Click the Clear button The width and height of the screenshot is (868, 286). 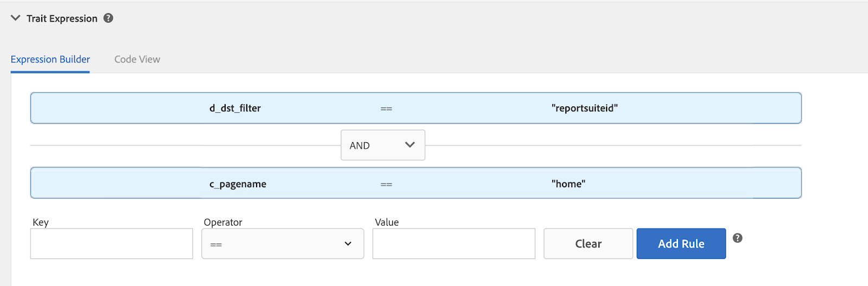coord(588,244)
